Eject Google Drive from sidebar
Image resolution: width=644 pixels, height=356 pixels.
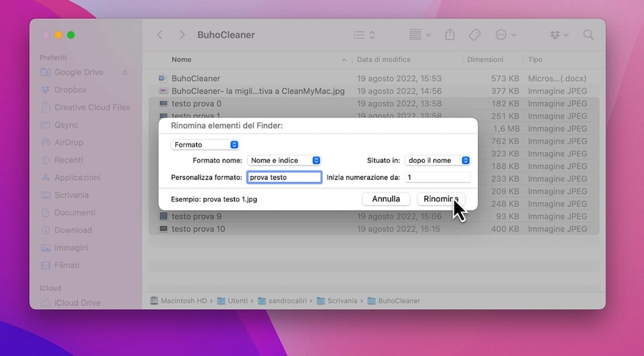125,72
